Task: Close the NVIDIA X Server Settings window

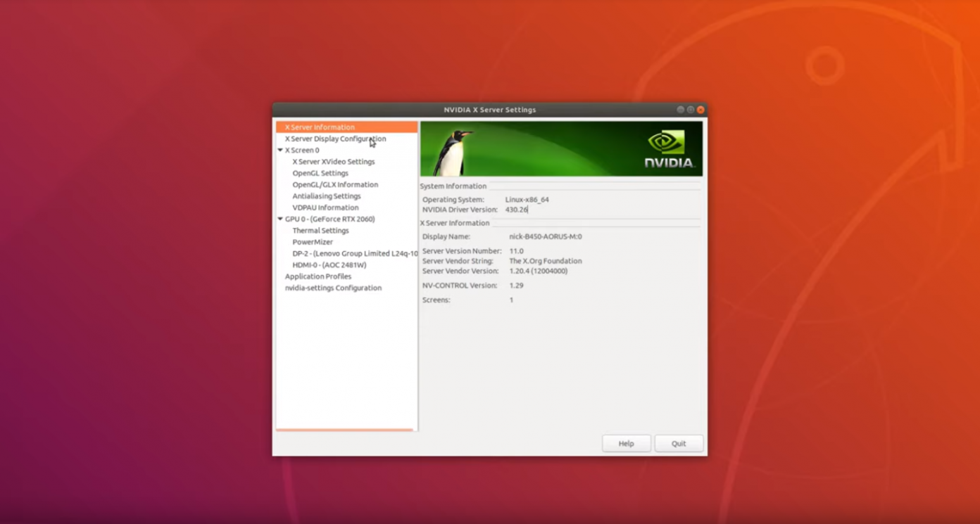Action: pos(701,110)
